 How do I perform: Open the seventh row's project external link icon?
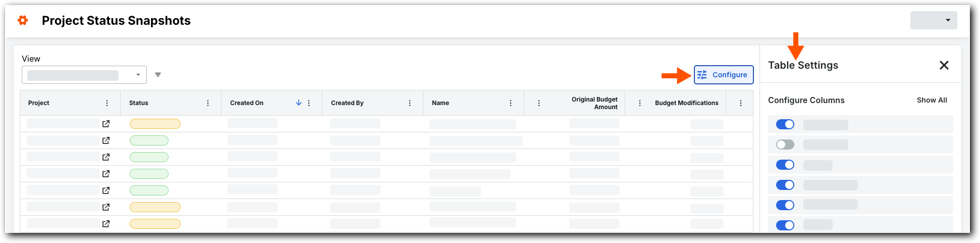(x=106, y=224)
